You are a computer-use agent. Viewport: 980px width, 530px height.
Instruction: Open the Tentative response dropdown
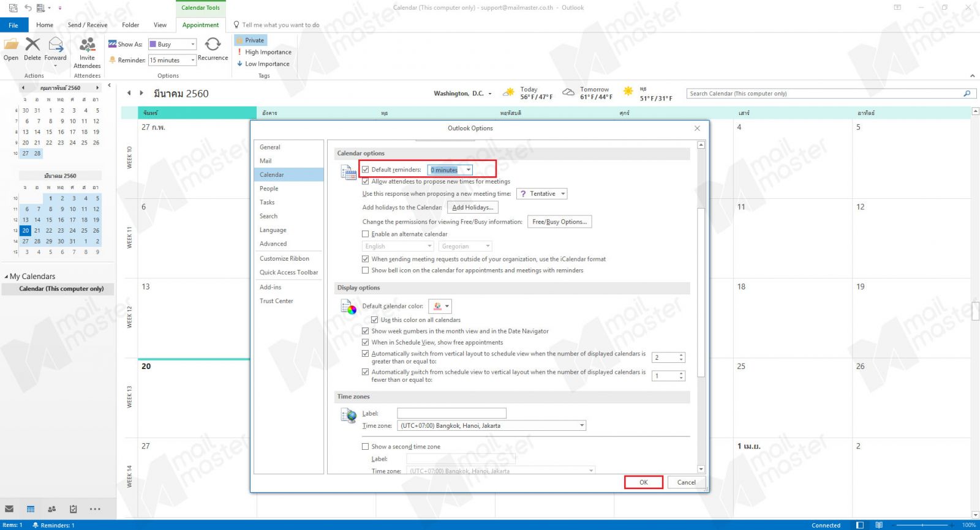point(563,193)
